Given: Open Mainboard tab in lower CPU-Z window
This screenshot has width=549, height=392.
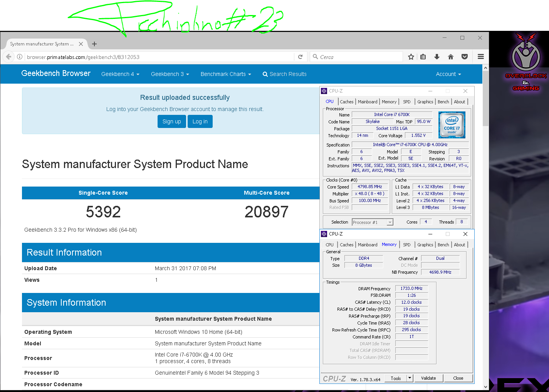Looking at the screenshot, I should [368, 245].
